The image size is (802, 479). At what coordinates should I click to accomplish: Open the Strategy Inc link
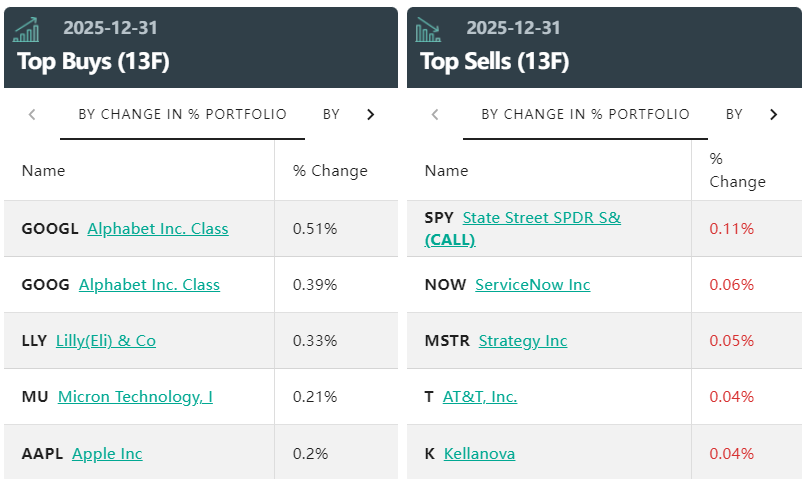click(x=522, y=340)
